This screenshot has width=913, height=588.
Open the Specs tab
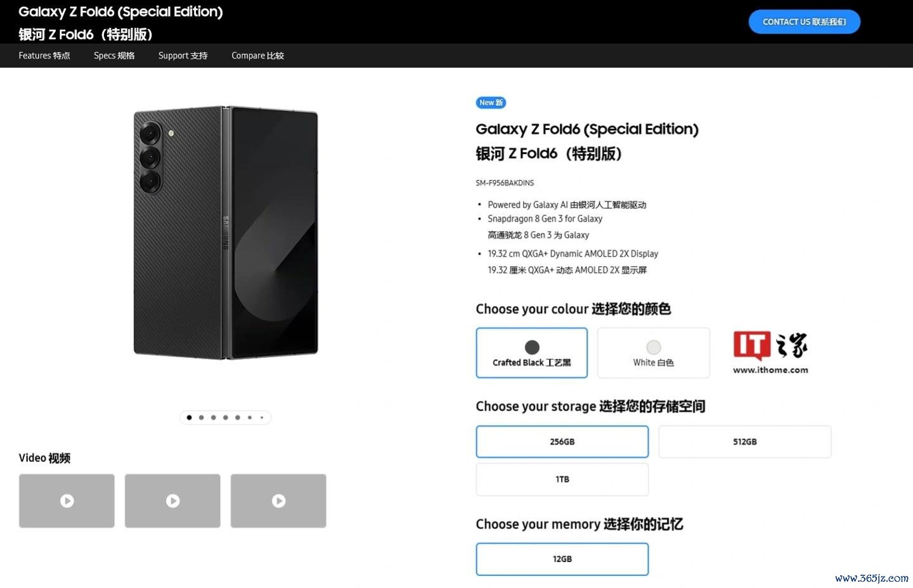[x=114, y=56]
